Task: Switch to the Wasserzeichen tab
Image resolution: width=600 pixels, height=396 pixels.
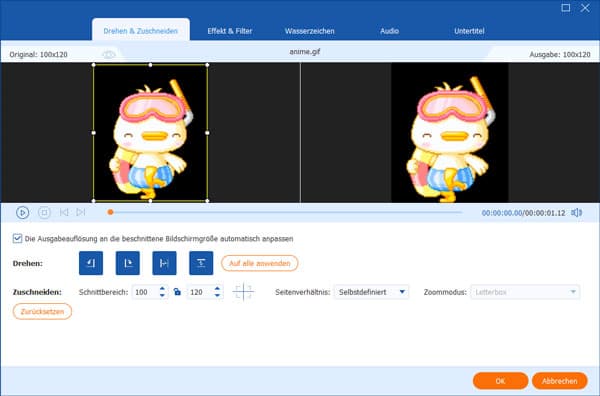Action: click(309, 31)
